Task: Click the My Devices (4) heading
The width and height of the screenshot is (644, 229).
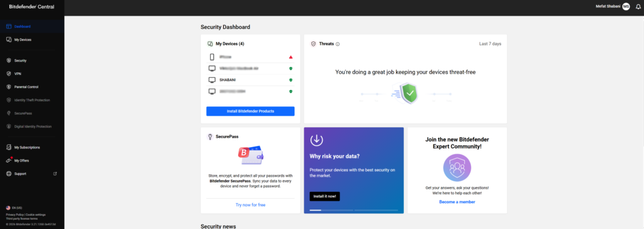Action: 230,43
